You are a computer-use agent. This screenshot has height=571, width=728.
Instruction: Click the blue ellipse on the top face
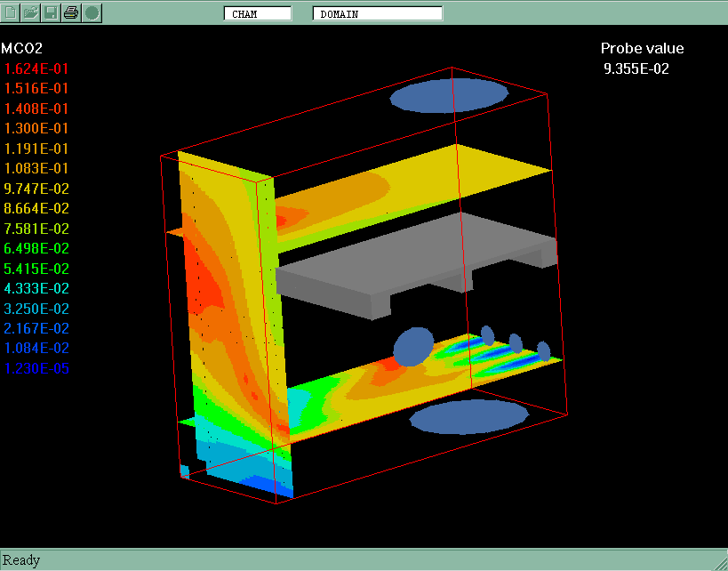click(x=450, y=95)
